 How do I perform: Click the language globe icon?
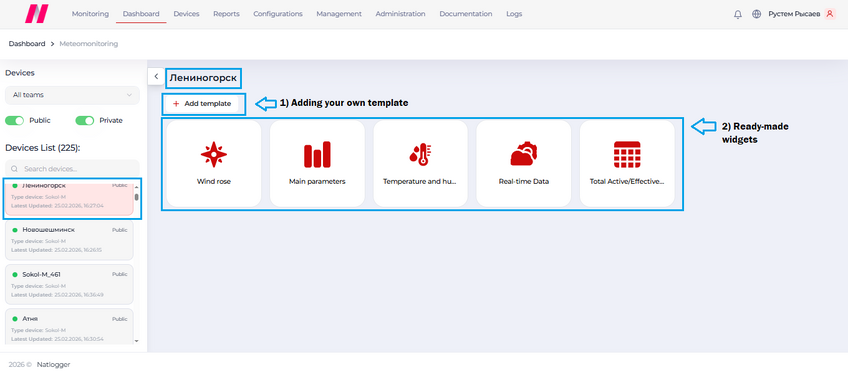click(x=757, y=15)
